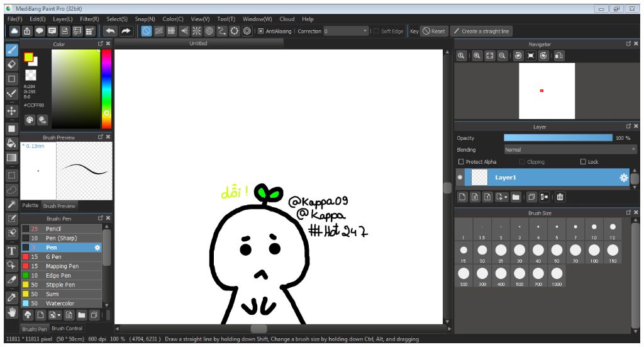The height and width of the screenshot is (347, 644).
Task: Enable Protect Alpha checkbox
Action: tap(461, 162)
